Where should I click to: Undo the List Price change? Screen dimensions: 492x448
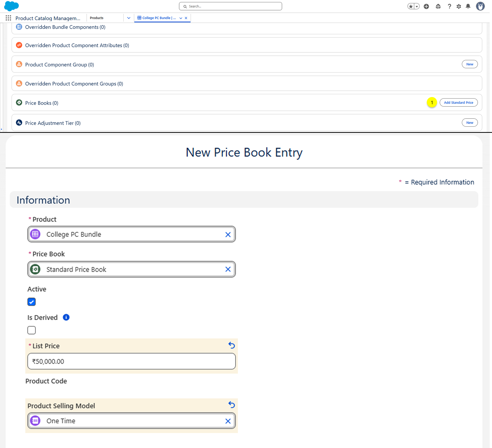tap(232, 345)
